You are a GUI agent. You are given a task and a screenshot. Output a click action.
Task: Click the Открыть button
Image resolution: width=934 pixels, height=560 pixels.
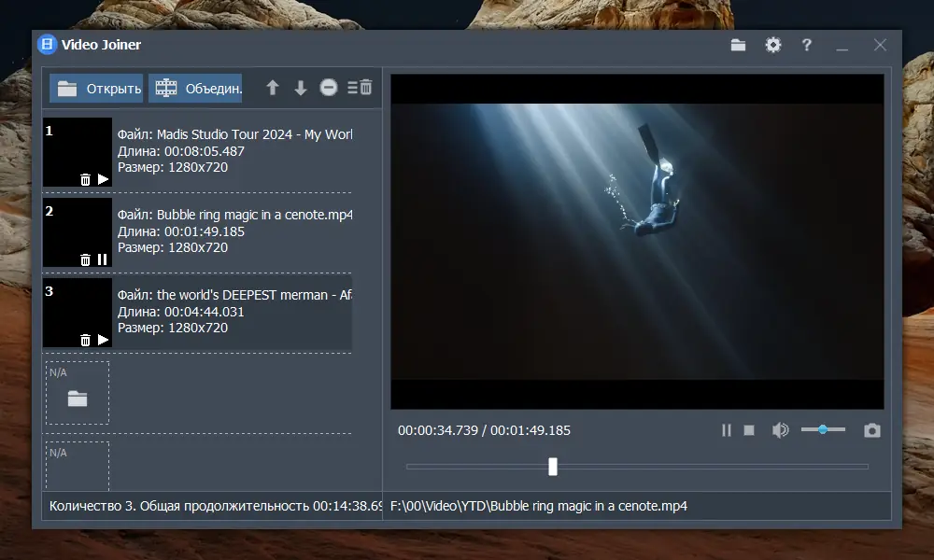[x=96, y=88]
